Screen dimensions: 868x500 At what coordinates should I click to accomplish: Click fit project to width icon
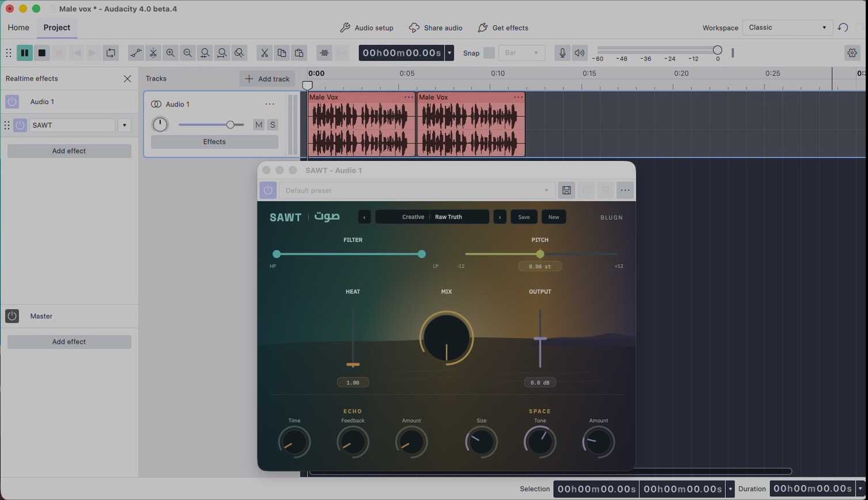pos(222,53)
